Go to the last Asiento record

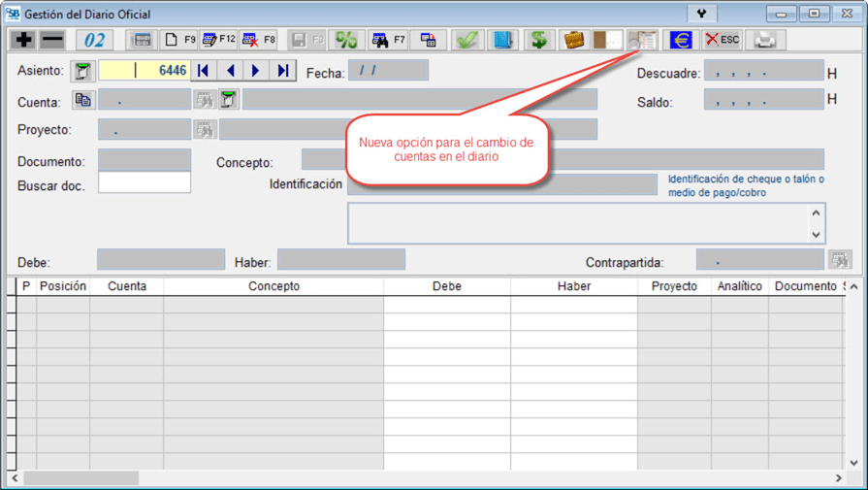tap(283, 71)
